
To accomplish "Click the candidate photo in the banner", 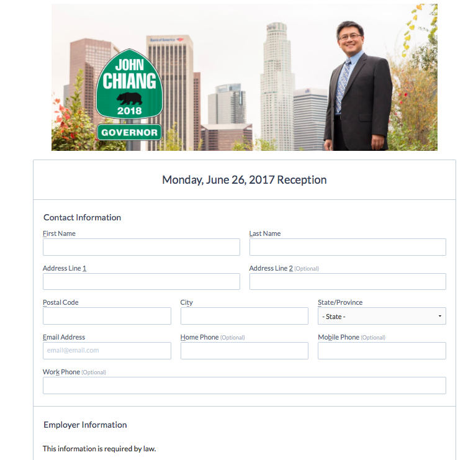I will tap(358, 86).
